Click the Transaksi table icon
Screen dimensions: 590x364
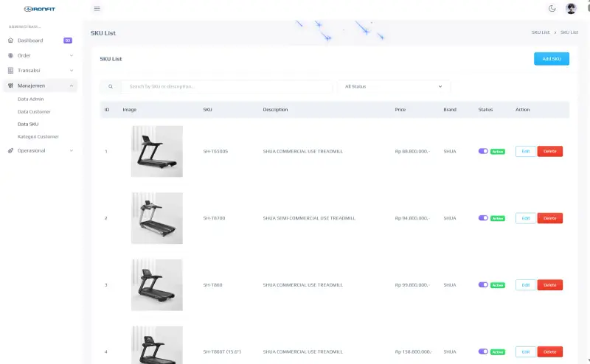pyautogui.click(x=10, y=70)
